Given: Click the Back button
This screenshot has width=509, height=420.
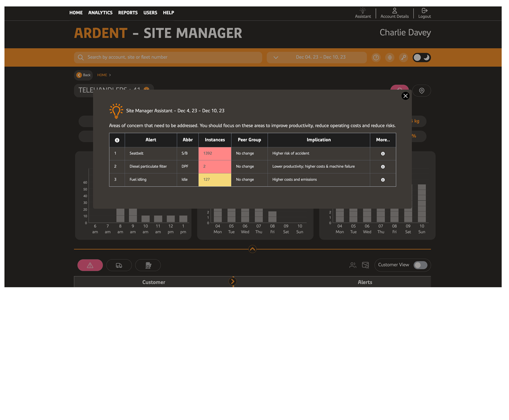Looking at the screenshot, I should pyautogui.click(x=83, y=75).
